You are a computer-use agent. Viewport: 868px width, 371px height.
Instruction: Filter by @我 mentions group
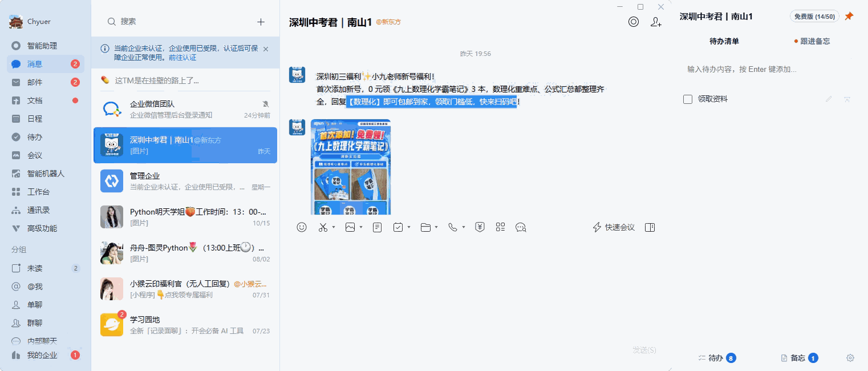coord(46,287)
